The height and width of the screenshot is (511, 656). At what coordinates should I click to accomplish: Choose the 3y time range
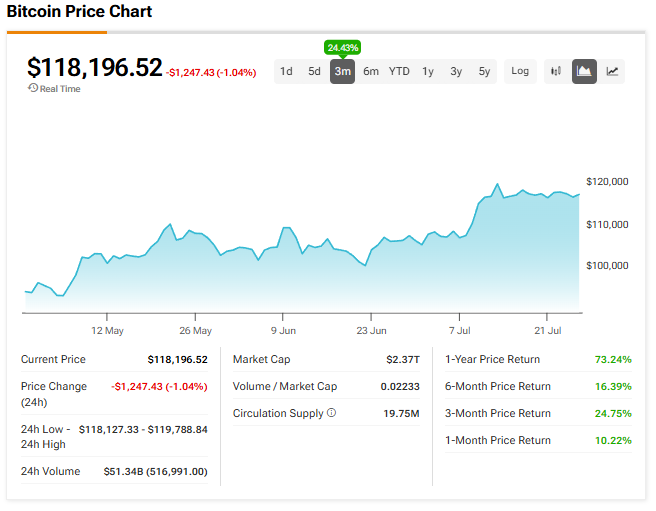(456, 71)
